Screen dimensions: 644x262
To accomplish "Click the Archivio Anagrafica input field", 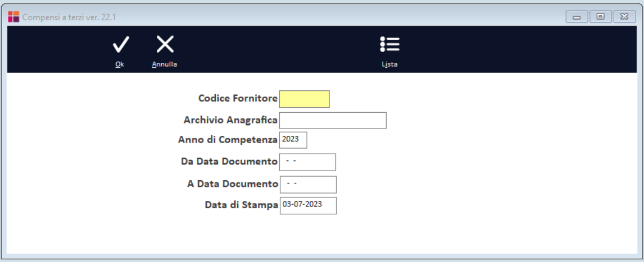I will [333, 121].
